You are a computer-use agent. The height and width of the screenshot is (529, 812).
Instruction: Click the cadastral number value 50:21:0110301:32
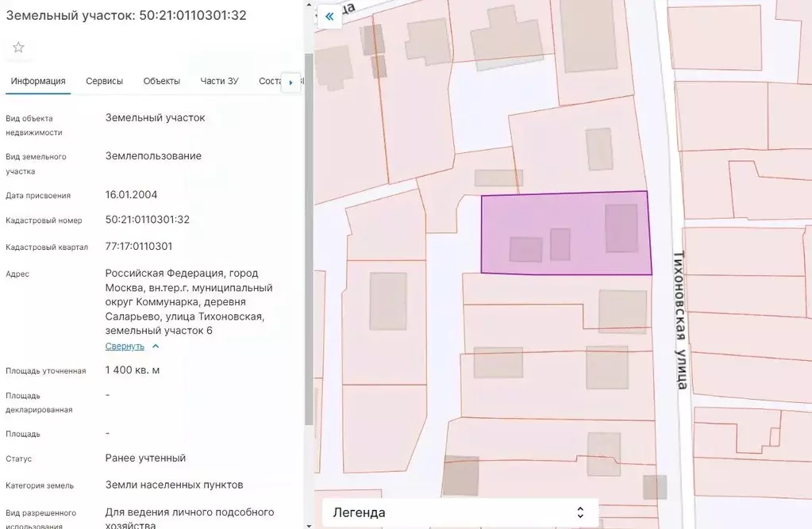(148, 220)
